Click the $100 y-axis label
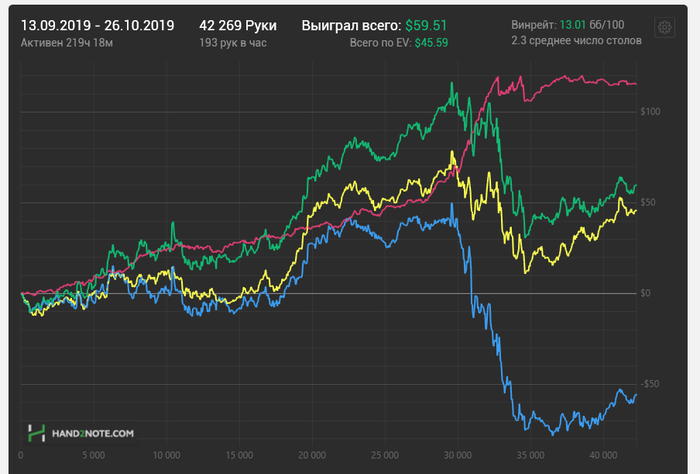The width and height of the screenshot is (700, 474). coord(650,111)
